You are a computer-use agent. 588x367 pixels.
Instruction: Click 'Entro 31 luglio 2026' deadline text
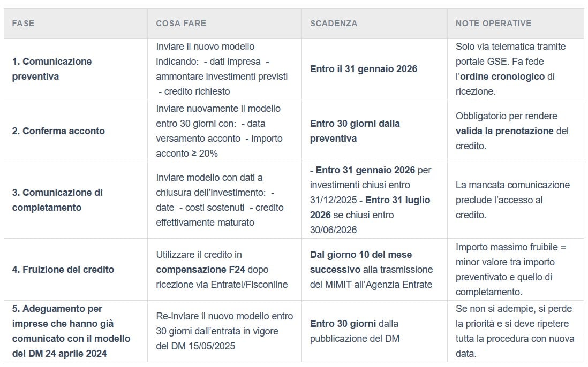[370, 208]
